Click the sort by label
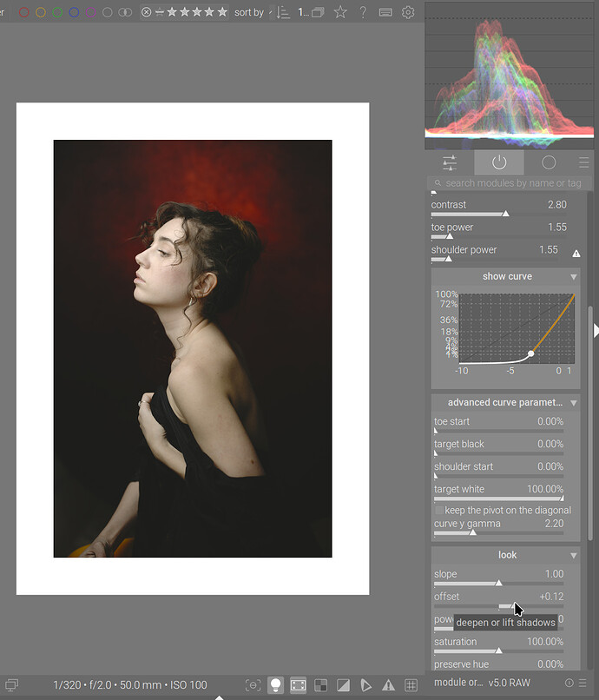599x700 pixels. pos(248,13)
